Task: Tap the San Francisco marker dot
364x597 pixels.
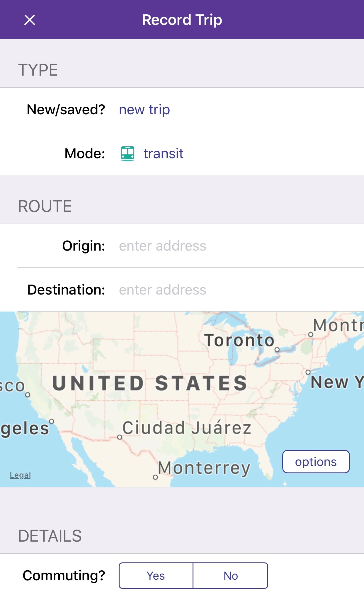Action: (28, 395)
